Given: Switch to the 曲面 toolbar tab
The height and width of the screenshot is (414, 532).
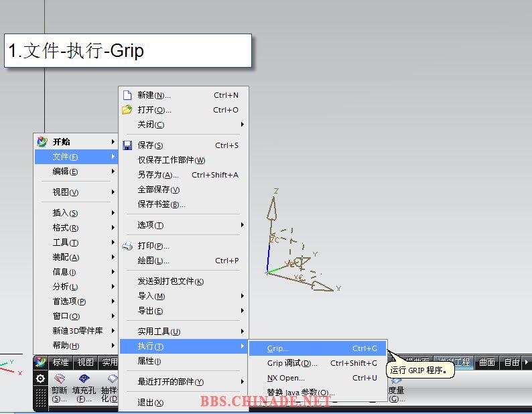Looking at the screenshot, I should (x=486, y=362).
